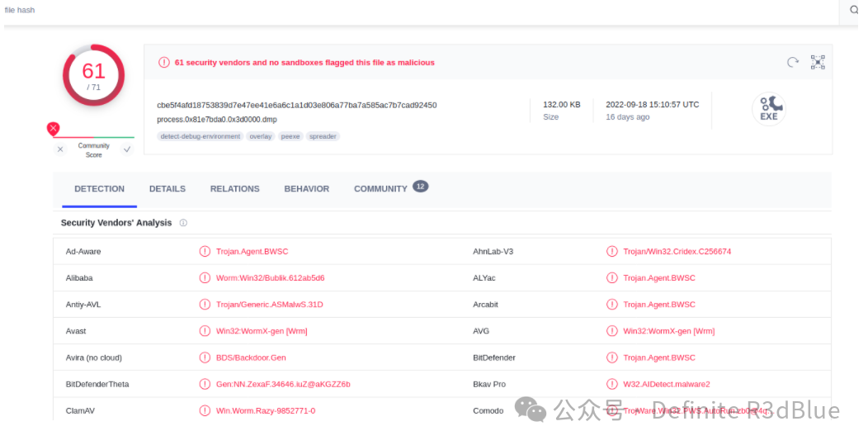
Task: Open the similar-files graph icon
Action: coord(818,62)
